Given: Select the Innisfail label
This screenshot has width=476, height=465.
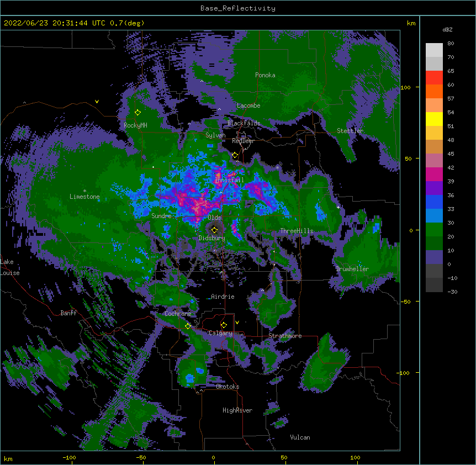Looking at the screenshot, I should coord(229,180).
